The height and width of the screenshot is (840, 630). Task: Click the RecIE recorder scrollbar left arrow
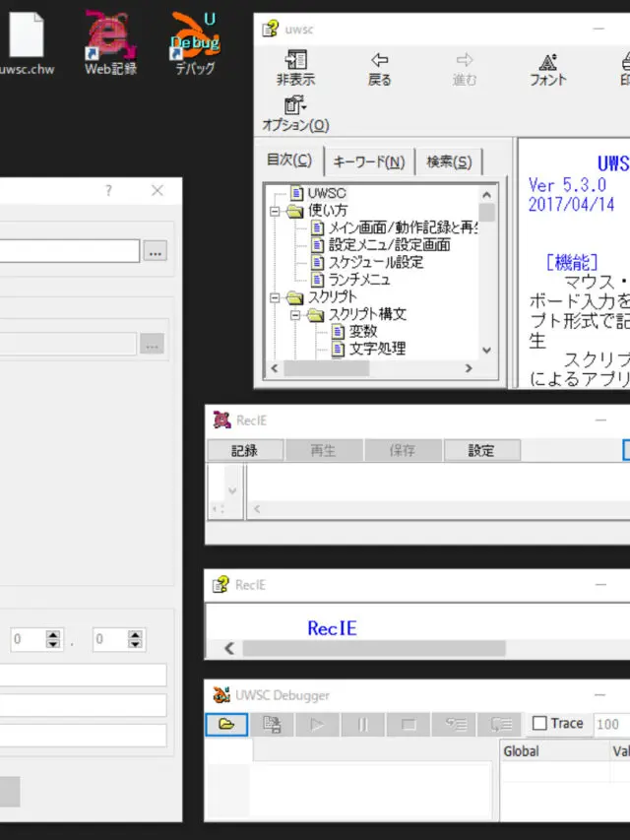[x=257, y=509]
